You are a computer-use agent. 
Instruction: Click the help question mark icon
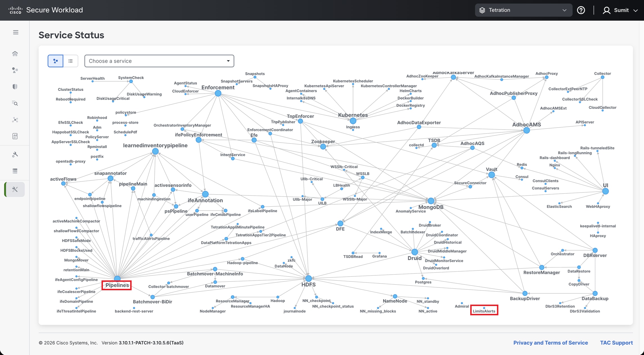(x=581, y=10)
